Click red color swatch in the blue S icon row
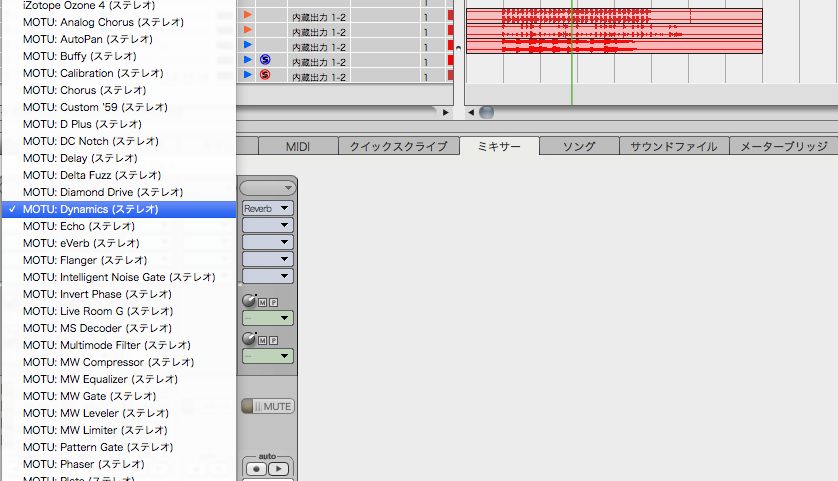The image size is (838, 481). tap(451, 60)
